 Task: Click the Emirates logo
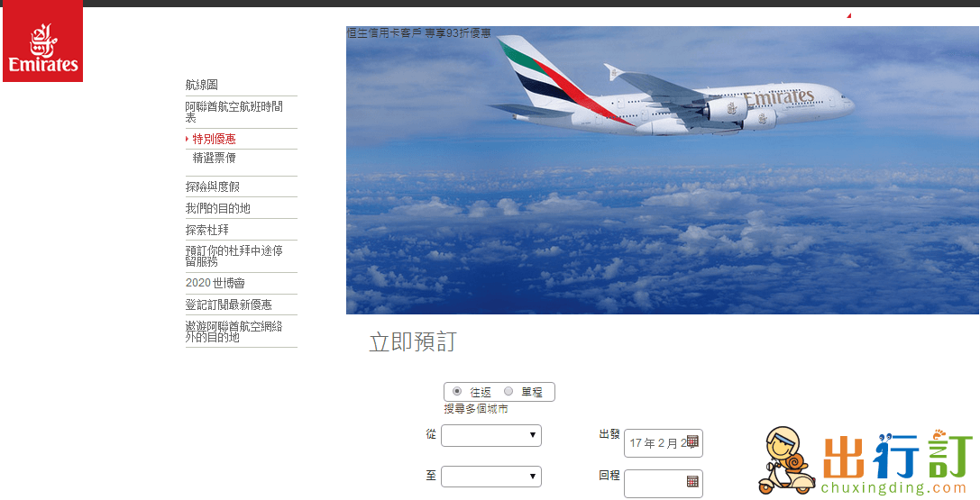click(42, 41)
